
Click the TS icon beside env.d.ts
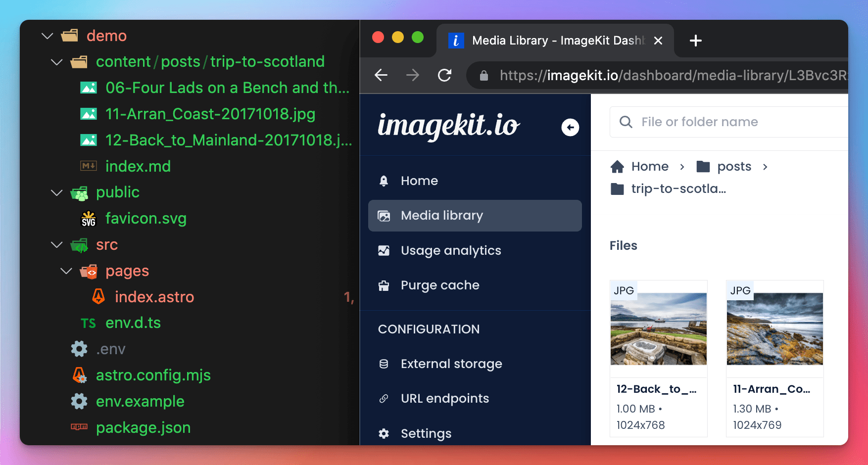click(89, 324)
